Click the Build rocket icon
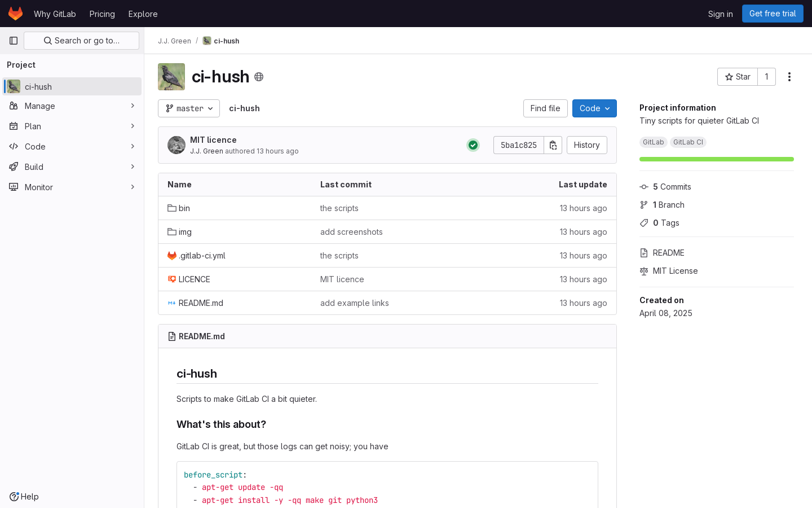The width and height of the screenshot is (812, 508). (x=14, y=167)
